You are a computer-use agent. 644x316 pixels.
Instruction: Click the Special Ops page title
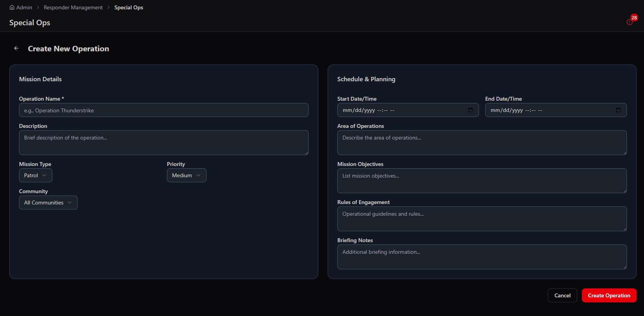pyautogui.click(x=30, y=23)
